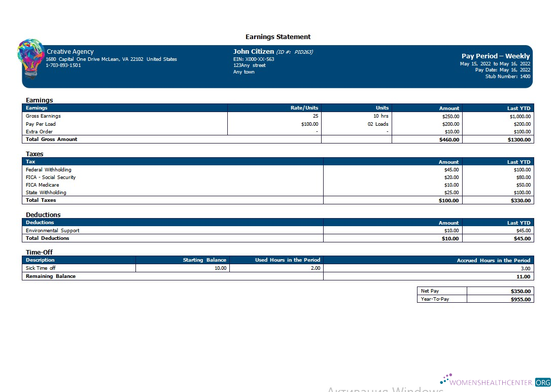
Task: Click the Sick Time off row
Action: (41, 268)
